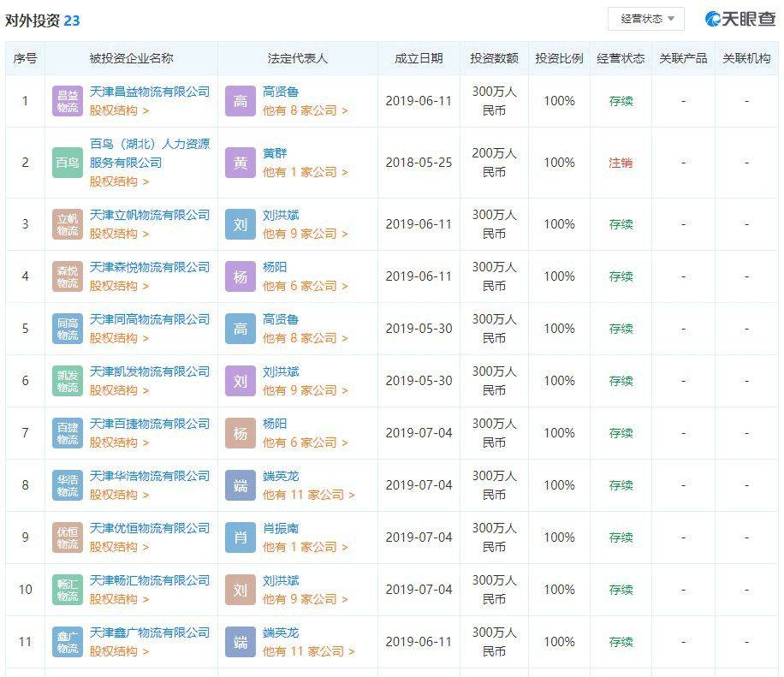Screen dimensions: 784x677
Task: Open 杨阳 profile in row 4
Action: (x=275, y=268)
